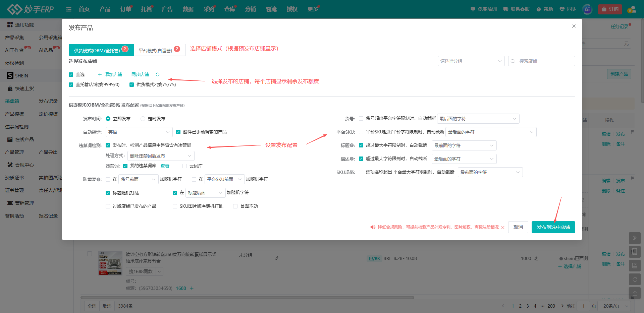The image size is (644, 313).
Task: Focus the 搜索店铺 input field
Action: [x=542, y=61]
